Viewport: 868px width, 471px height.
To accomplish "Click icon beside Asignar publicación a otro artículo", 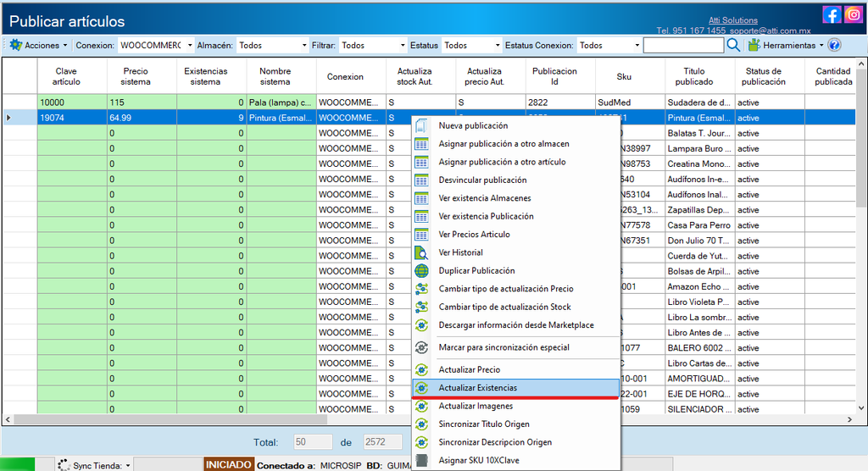I will 421,162.
